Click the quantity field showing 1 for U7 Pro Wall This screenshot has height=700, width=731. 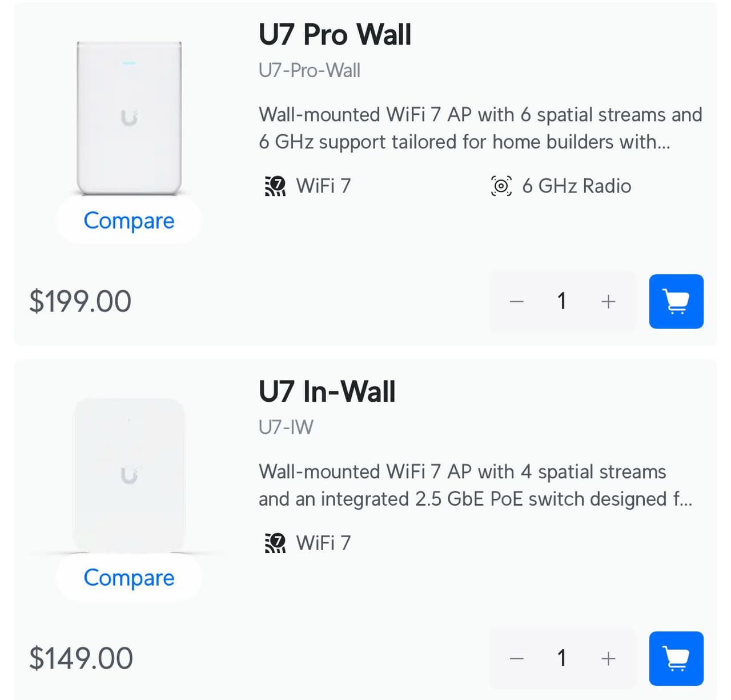[x=562, y=302]
